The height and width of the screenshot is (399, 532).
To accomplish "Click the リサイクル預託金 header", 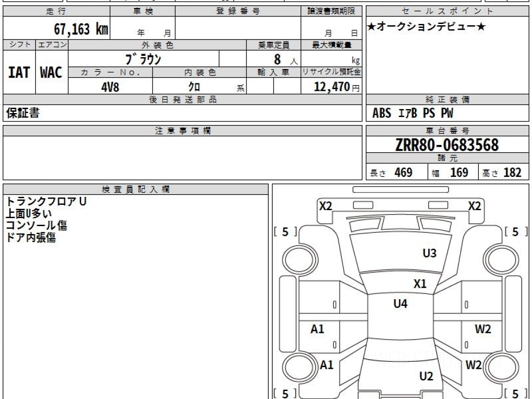I will (x=331, y=72).
